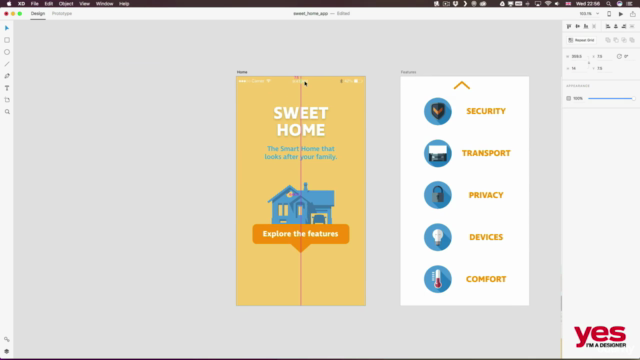
Task: Open the Help menu
Action: (x=124, y=4)
